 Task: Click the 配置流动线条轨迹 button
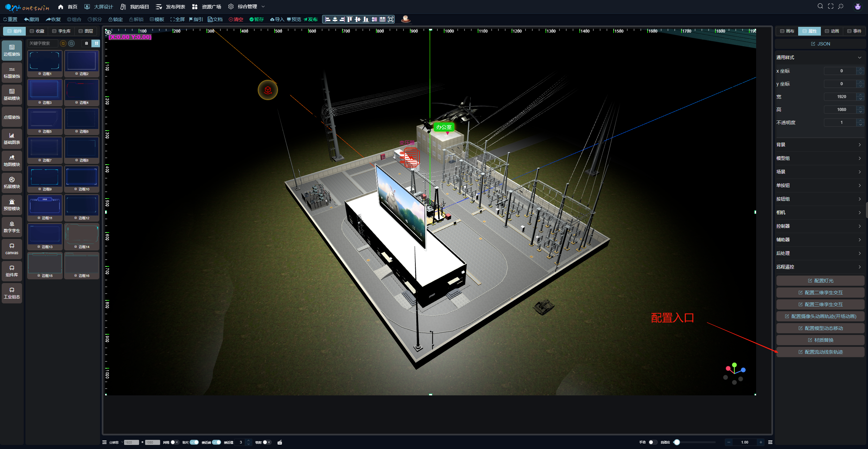pos(820,352)
